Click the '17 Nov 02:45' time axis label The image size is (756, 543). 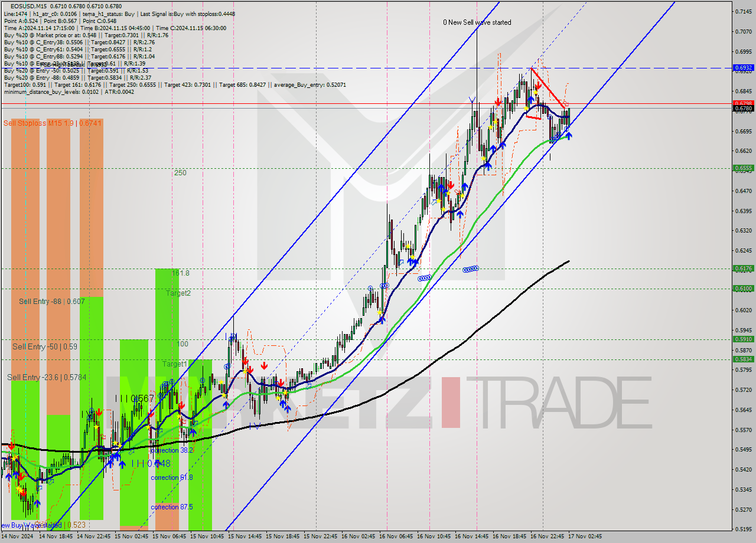(x=585, y=537)
